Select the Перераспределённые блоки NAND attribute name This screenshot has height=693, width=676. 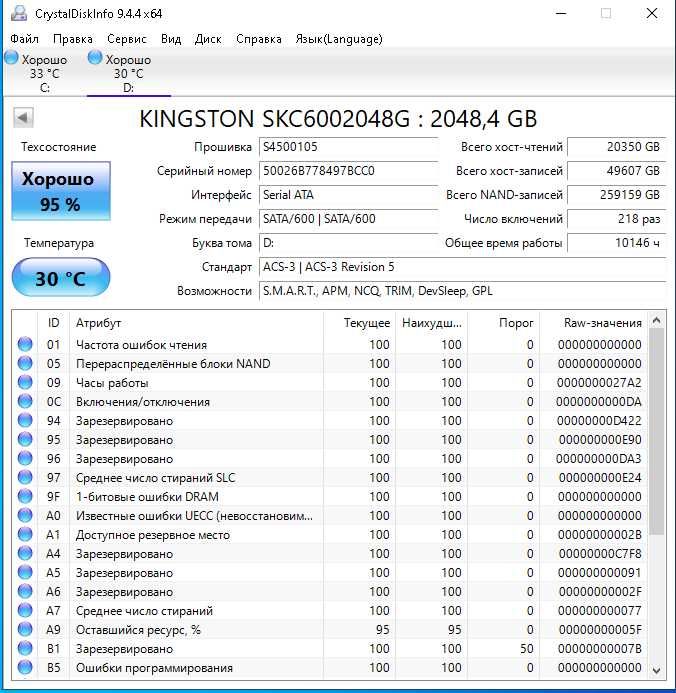coord(173,364)
